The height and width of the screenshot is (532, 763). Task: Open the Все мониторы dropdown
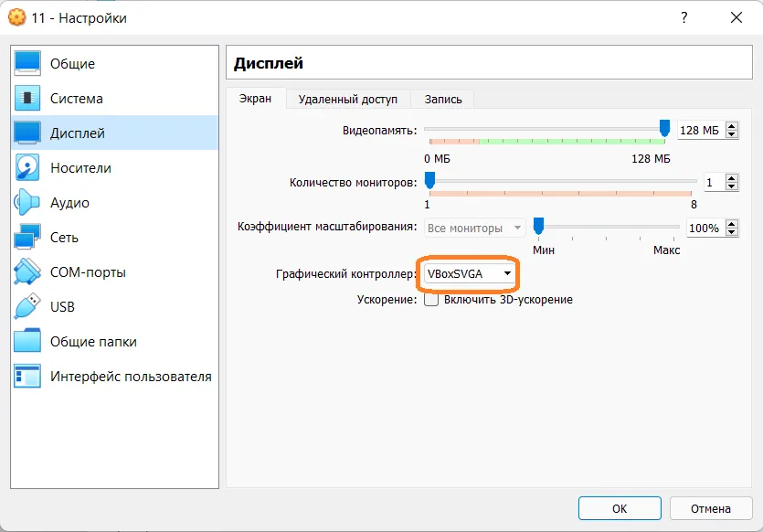click(x=475, y=228)
